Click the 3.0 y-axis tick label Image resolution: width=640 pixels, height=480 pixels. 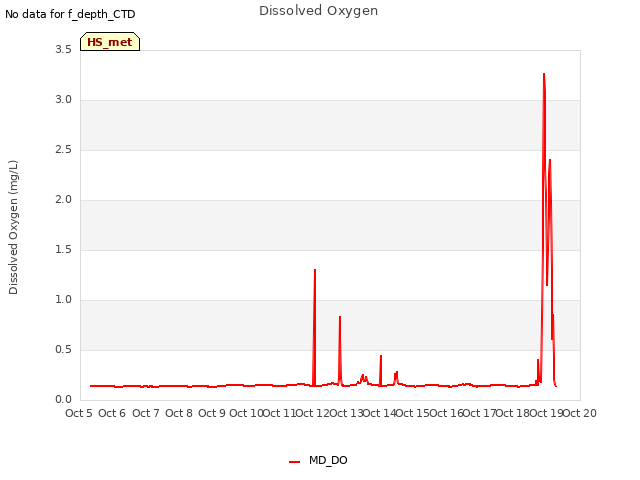click(x=63, y=100)
